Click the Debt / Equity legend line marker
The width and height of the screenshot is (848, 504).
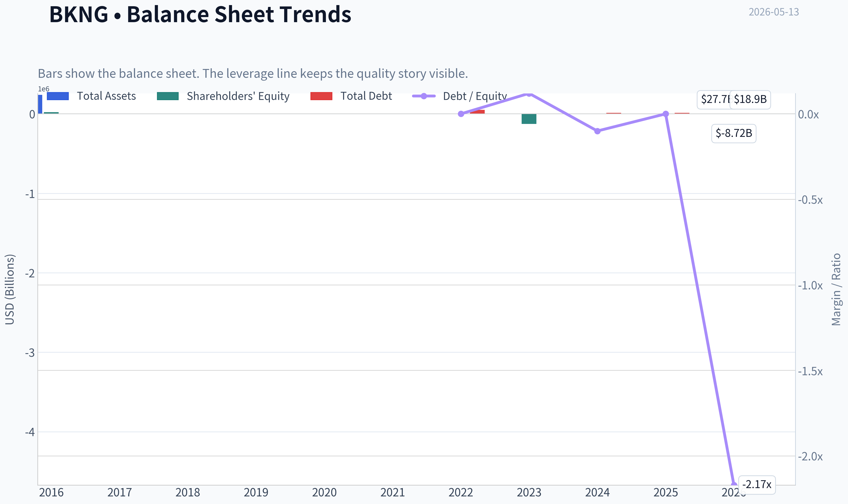pos(424,96)
